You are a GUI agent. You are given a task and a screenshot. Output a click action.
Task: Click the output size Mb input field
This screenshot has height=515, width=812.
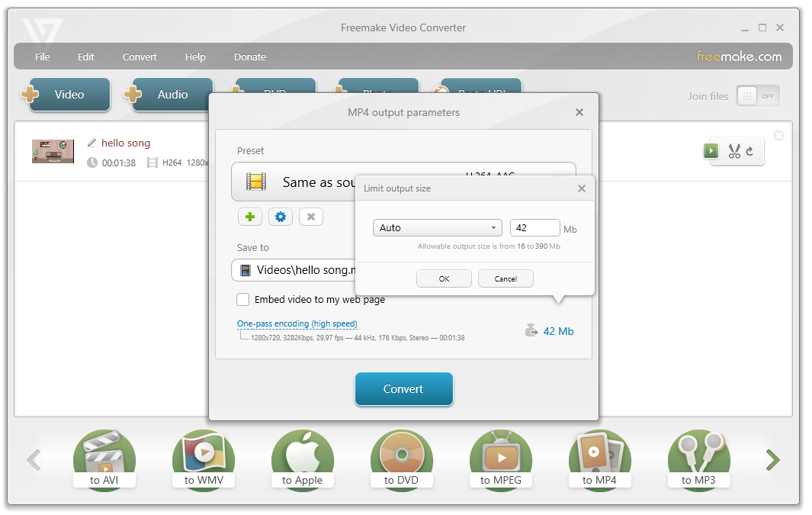(x=534, y=227)
